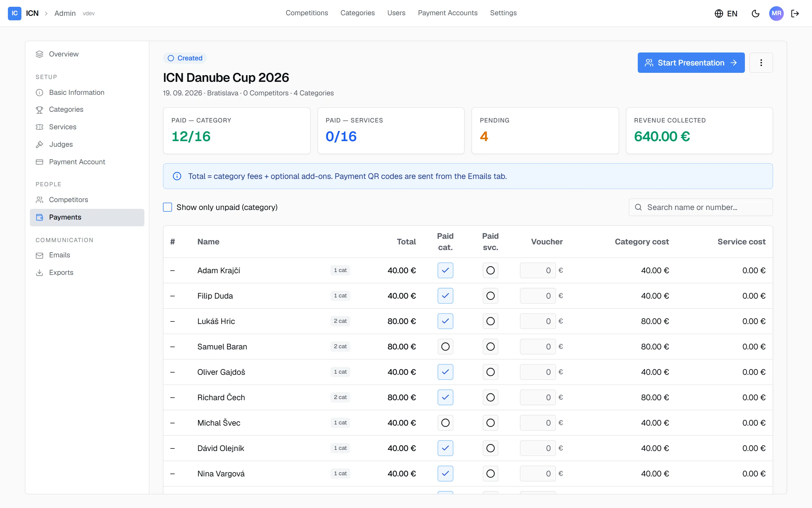Click the Admin breadcrumb link

(65, 13)
